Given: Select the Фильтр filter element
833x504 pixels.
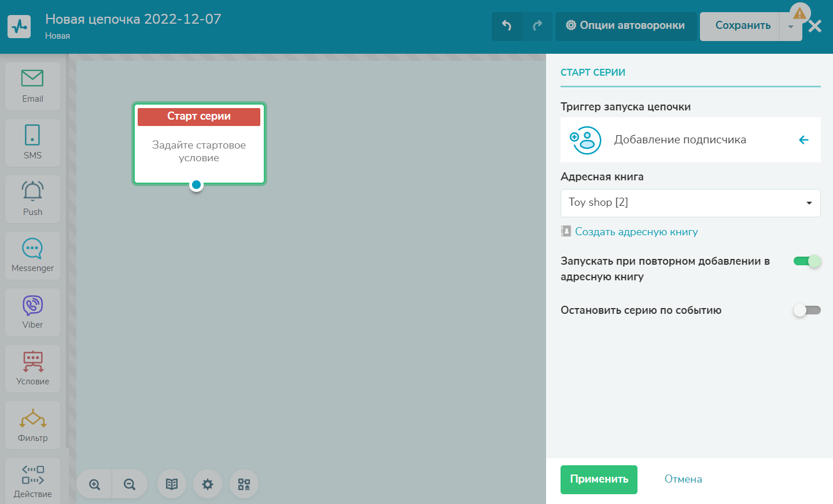Looking at the screenshot, I should coord(32,425).
